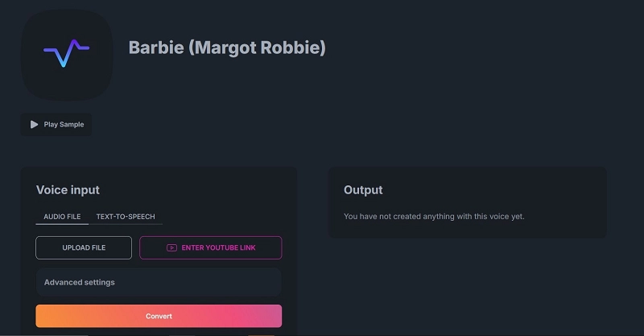Switch to the AUDIO FILE tab
This screenshot has height=336, width=644.
pos(62,217)
